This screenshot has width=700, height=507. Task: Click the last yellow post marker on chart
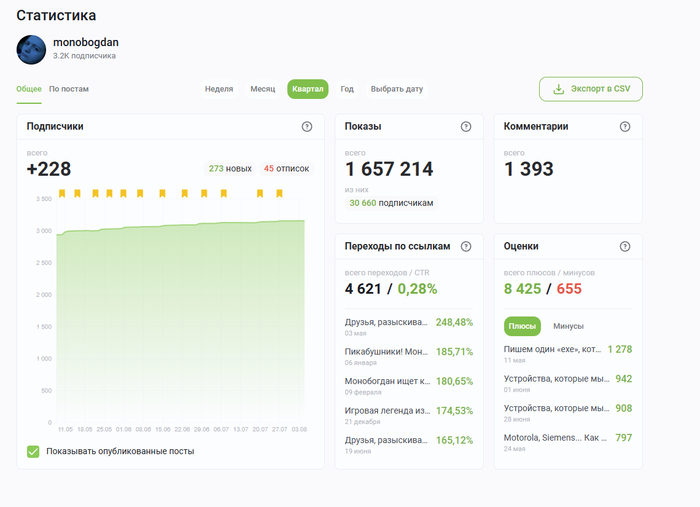(279, 193)
